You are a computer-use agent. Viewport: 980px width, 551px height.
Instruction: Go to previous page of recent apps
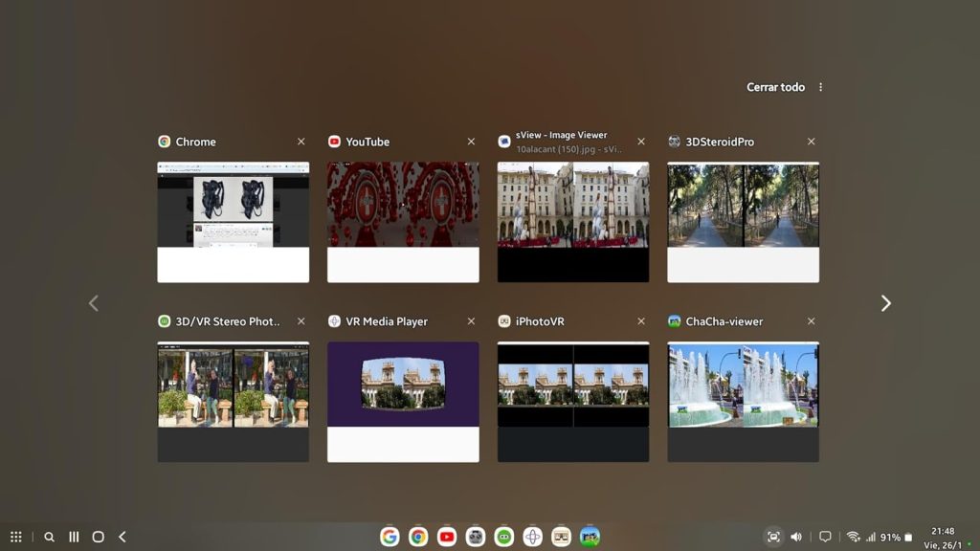(x=94, y=303)
